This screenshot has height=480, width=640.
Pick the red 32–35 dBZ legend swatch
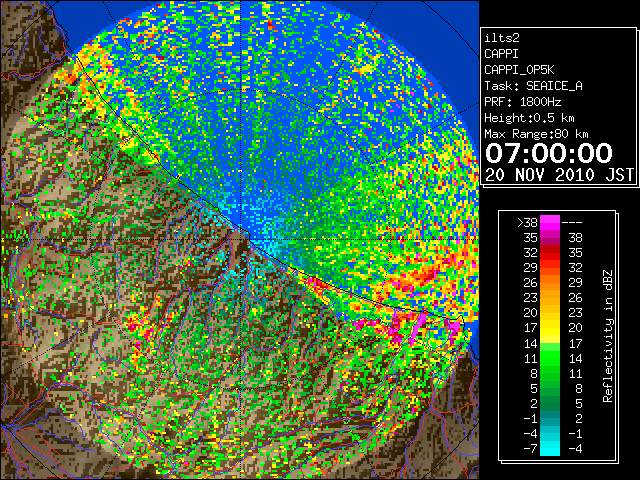coord(550,253)
